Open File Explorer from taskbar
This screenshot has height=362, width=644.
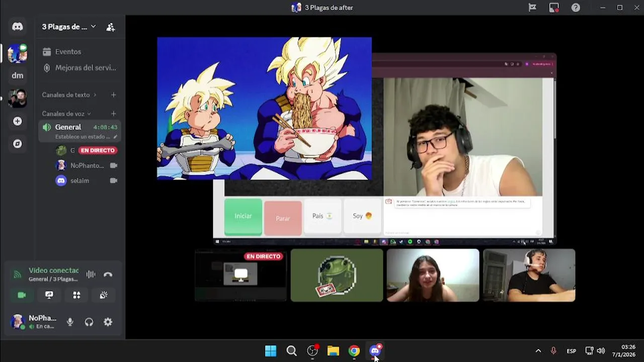[x=333, y=351]
